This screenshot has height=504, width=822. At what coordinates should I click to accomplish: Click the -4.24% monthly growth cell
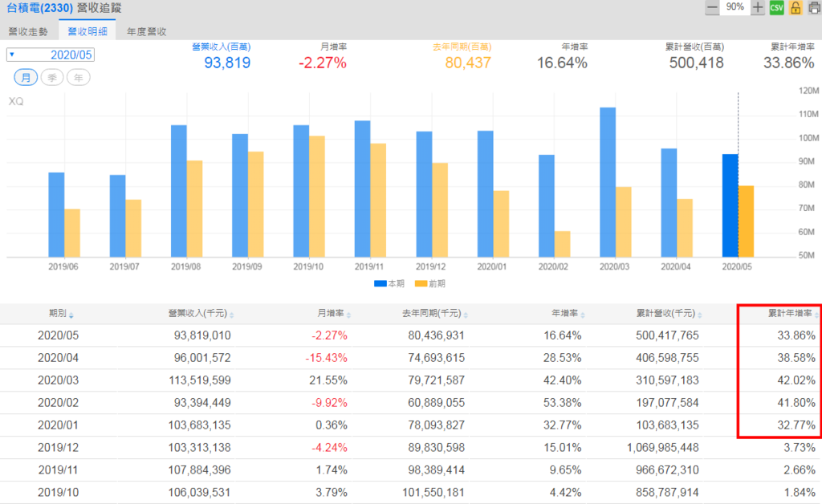[329, 448]
